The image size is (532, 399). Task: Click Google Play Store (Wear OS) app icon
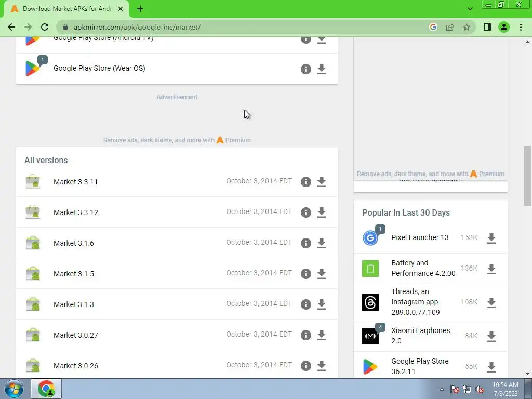click(x=32, y=68)
